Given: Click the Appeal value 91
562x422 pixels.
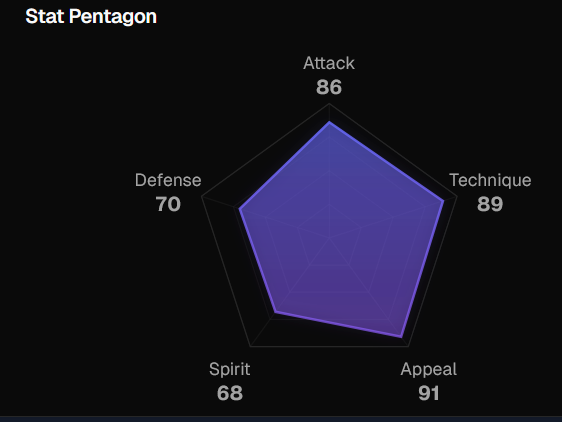Looking at the screenshot, I should tap(429, 393).
